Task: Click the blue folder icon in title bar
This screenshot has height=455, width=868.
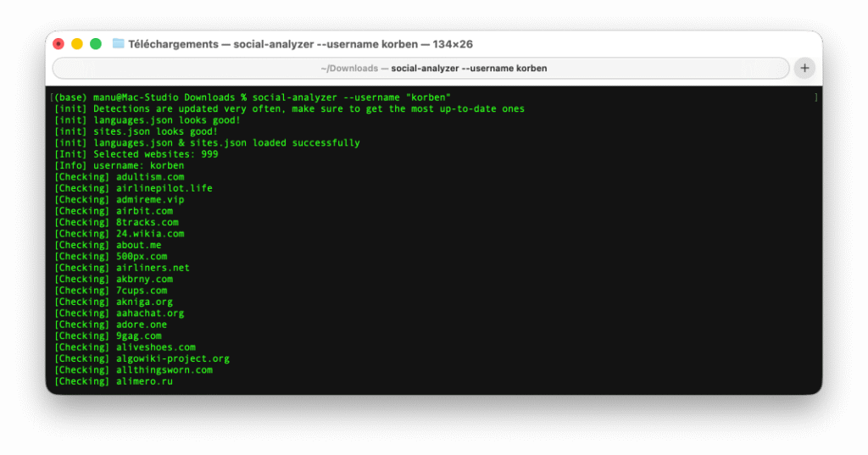Action: click(119, 44)
